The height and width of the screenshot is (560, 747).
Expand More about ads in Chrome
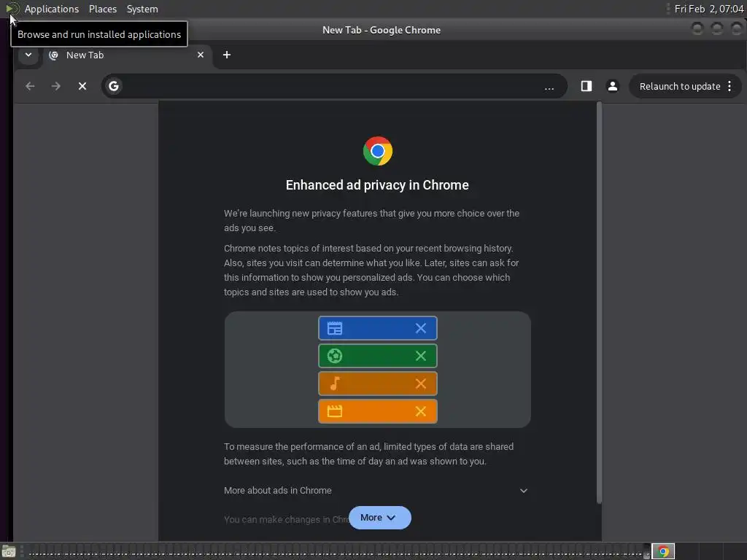point(376,491)
